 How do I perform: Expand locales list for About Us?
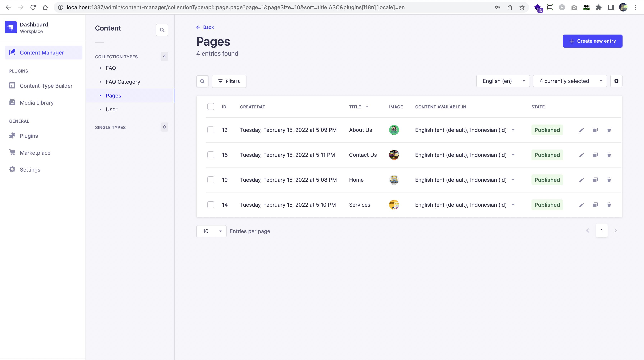pyautogui.click(x=513, y=130)
